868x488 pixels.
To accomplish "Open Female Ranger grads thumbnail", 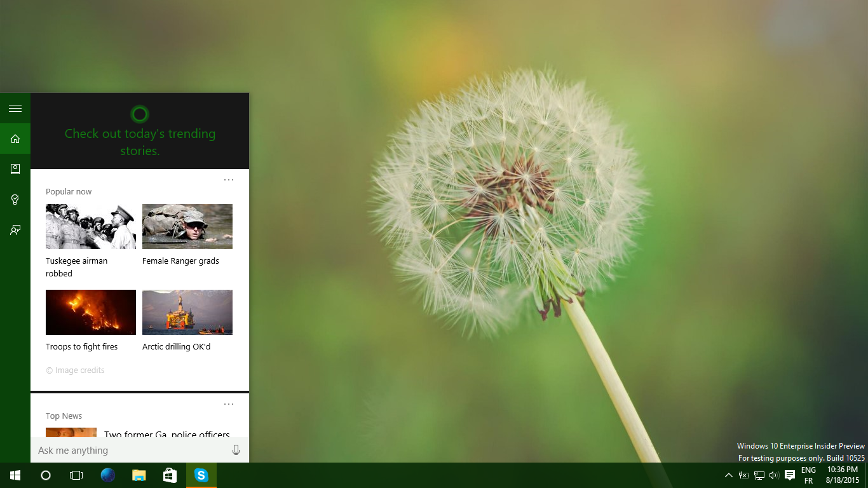I will click(187, 226).
